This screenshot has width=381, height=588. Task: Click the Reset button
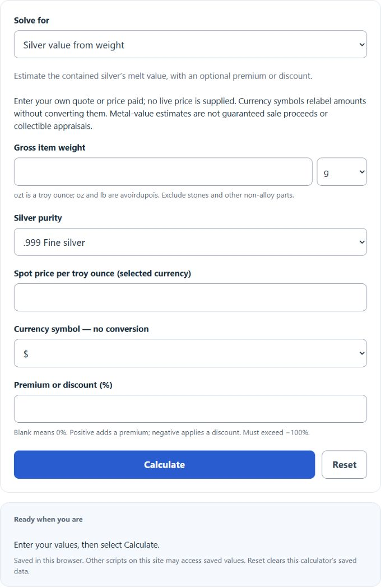pos(344,465)
